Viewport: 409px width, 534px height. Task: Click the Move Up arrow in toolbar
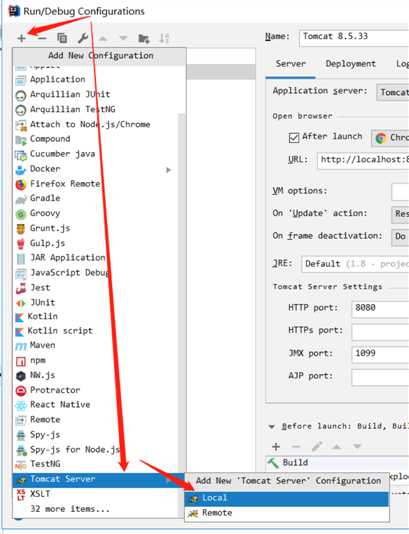(x=103, y=38)
